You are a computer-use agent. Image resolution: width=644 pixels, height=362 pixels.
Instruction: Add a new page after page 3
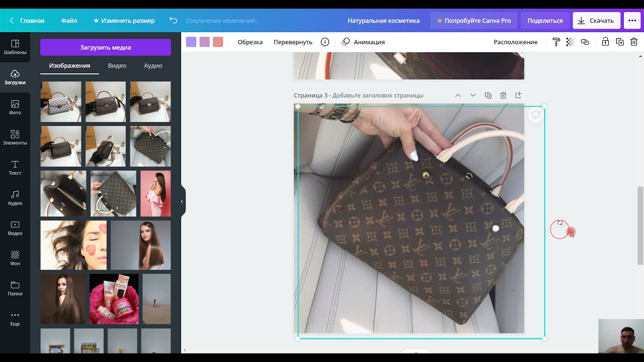pos(518,95)
